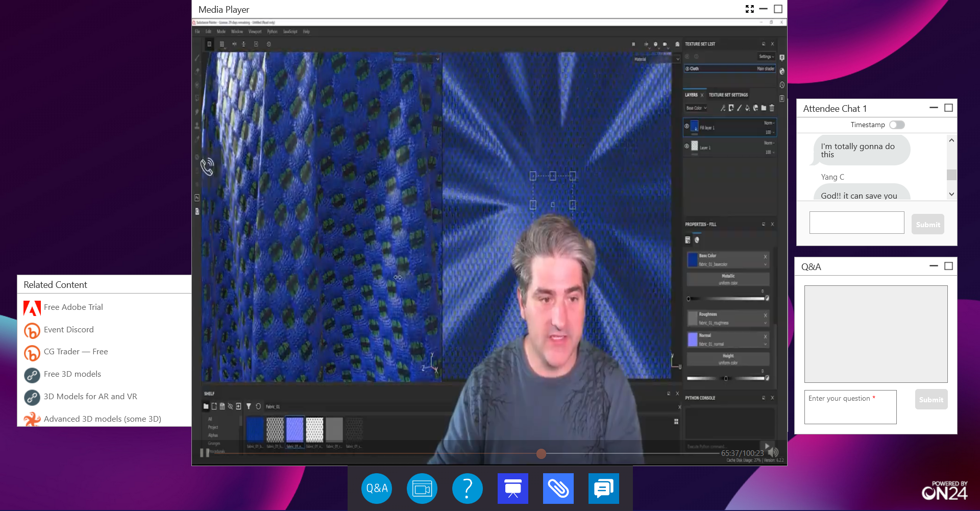Click the link icon beside Free 3D models
The width and height of the screenshot is (980, 511).
[32, 375]
